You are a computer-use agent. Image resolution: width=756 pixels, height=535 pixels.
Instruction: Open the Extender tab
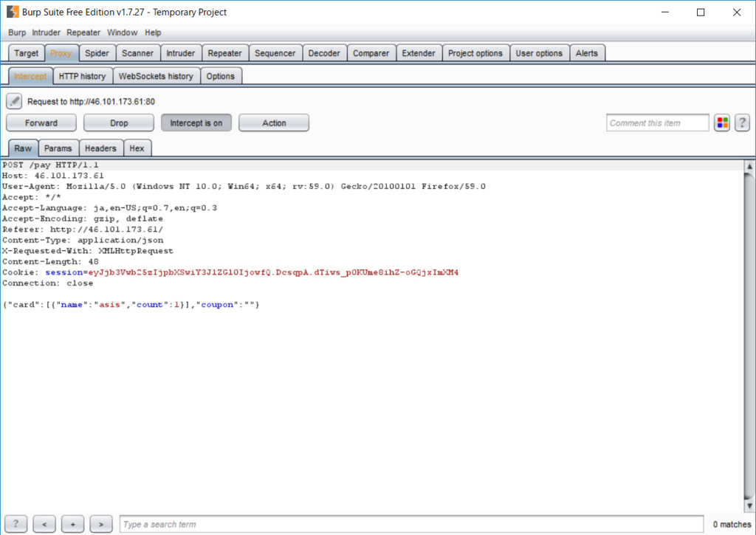click(x=418, y=53)
